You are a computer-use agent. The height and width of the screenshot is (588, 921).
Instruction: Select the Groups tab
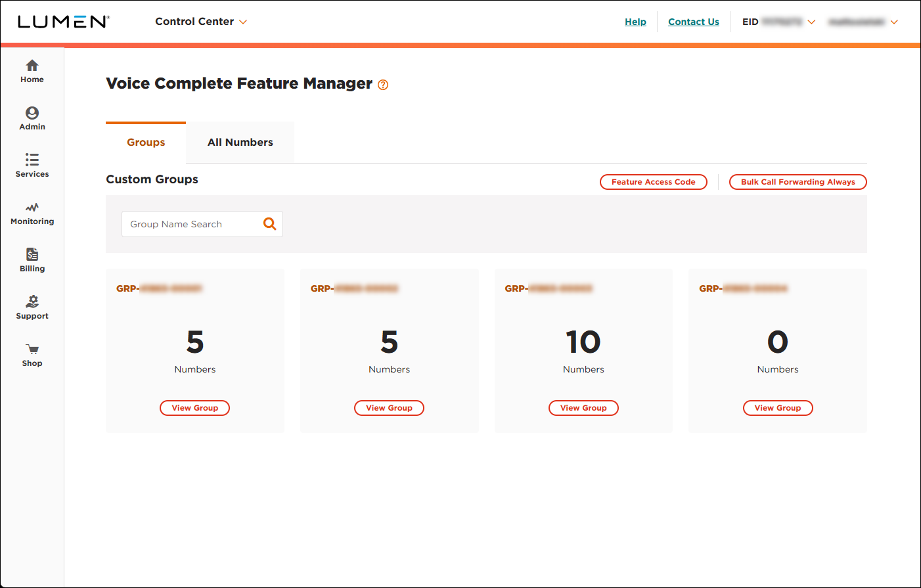[x=145, y=142]
